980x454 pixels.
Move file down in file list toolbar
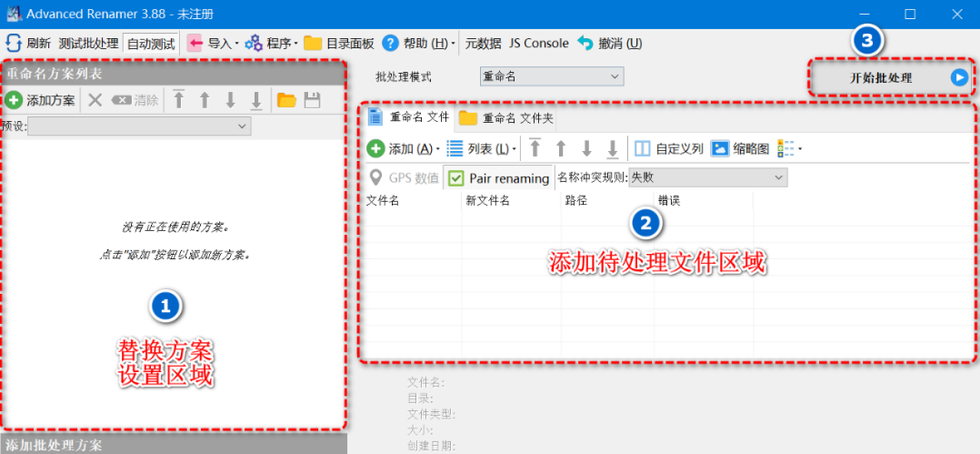pos(586,149)
